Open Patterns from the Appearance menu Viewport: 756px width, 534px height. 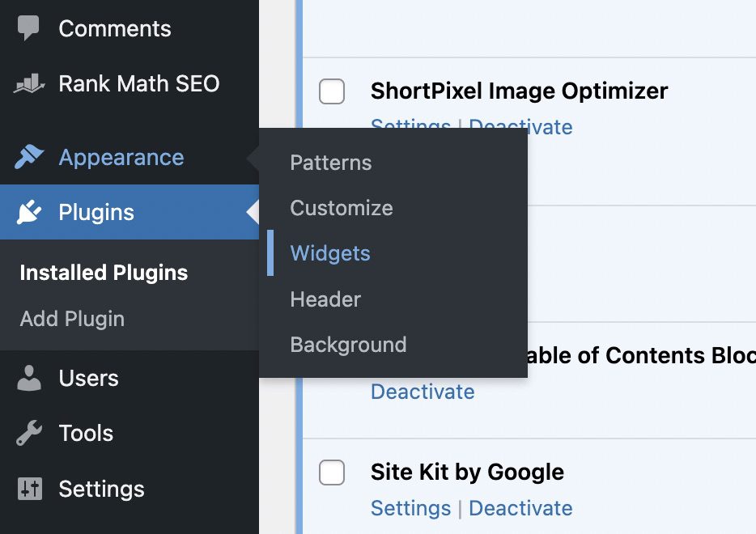coord(330,163)
